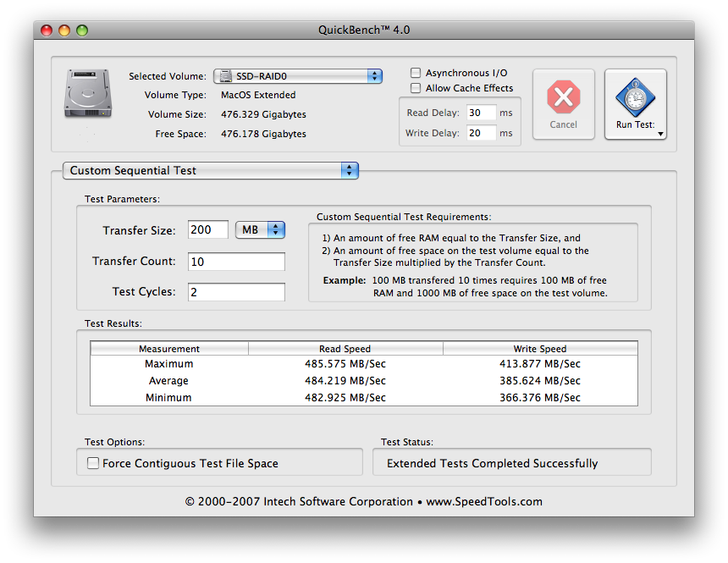Viewport: 728px width, 563px height.
Task: Click read speed value 484.219 MB/Sec
Action: [345, 381]
